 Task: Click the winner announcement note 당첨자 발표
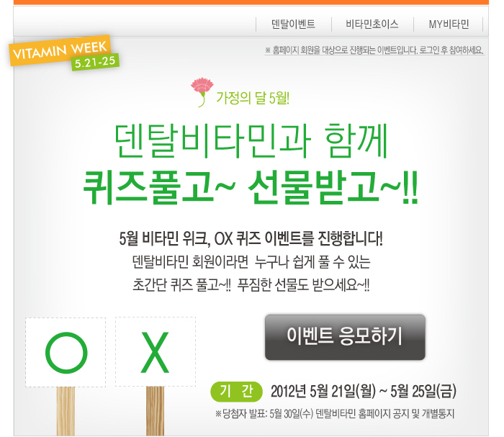coord(335,413)
